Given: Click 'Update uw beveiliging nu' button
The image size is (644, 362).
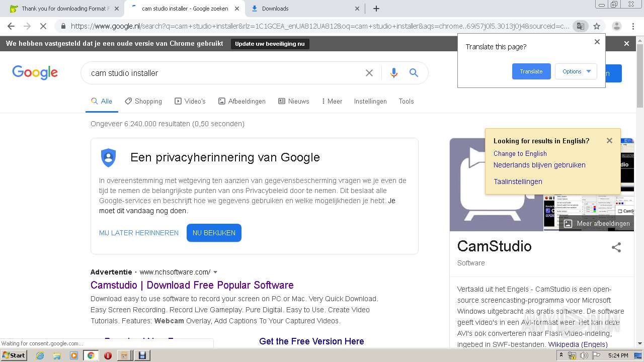Looking at the screenshot, I should 270,44.
